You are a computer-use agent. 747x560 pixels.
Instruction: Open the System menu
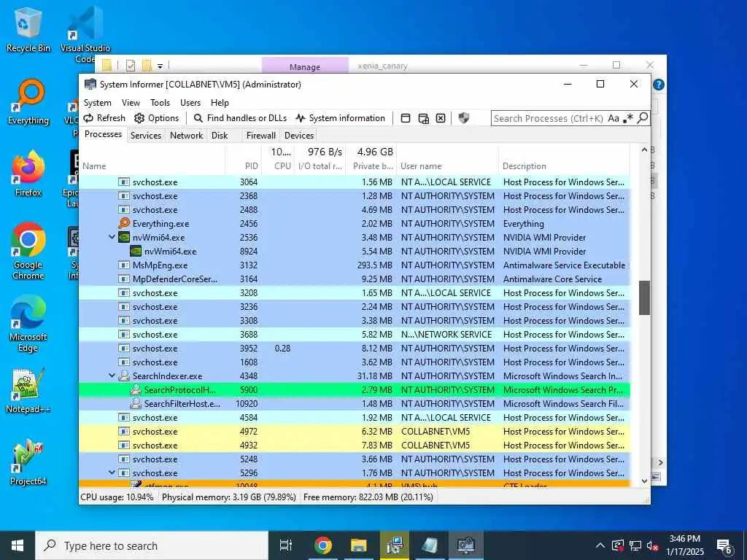tap(98, 103)
